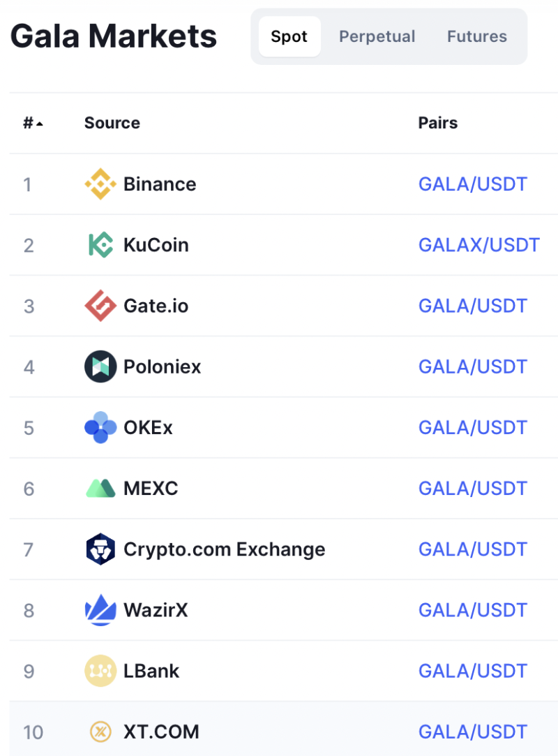Viewport: 558px width, 756px height.
Task: Click the Crypto.com Exchange logo icon
Action: coord(100,549)
